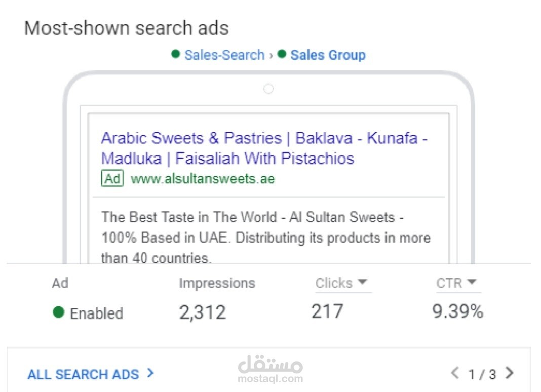Go to previous ad with left arrow
Viewport: 541px width, 392px height.
(455, 374)
